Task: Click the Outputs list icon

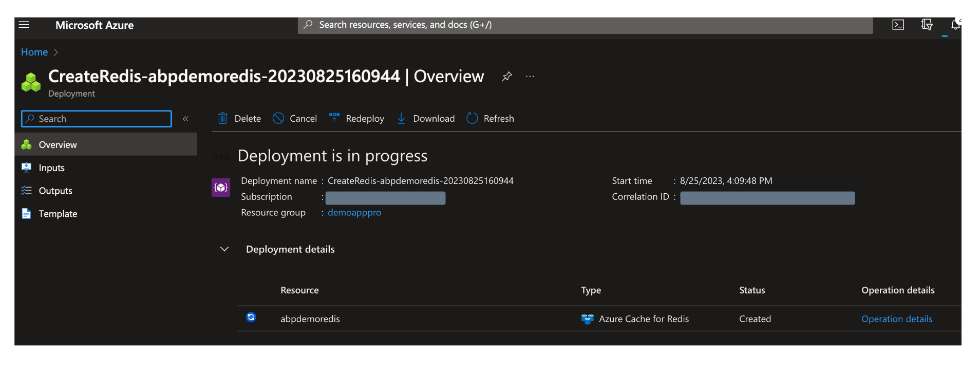Action: point(26,190)
